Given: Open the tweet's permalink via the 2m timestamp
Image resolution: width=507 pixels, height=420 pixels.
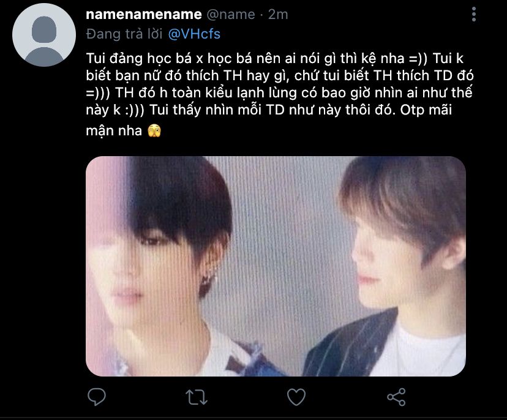Looking at the screenshot, I should point(278,14).
